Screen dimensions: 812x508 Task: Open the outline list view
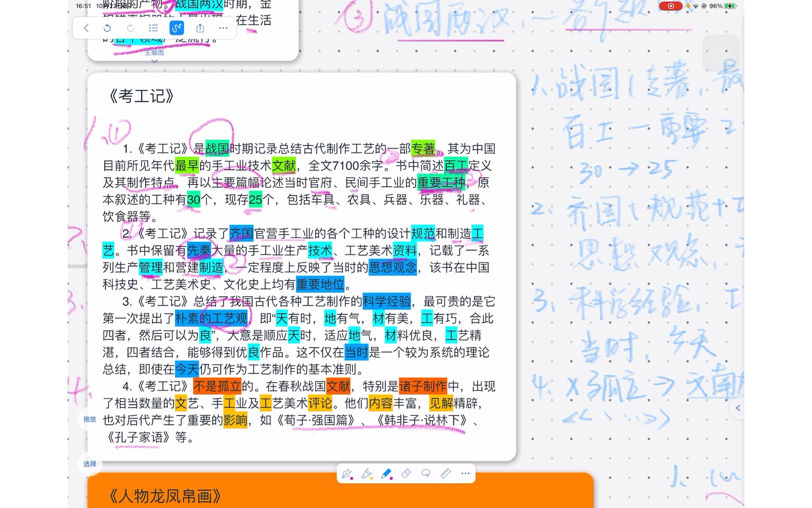tap(153, 28)
